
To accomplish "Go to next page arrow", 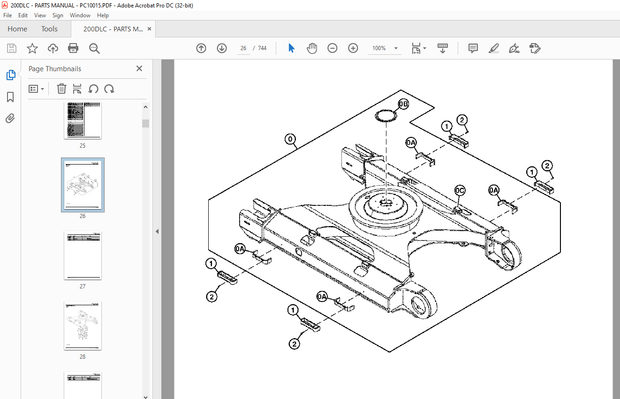I will 222,48.
